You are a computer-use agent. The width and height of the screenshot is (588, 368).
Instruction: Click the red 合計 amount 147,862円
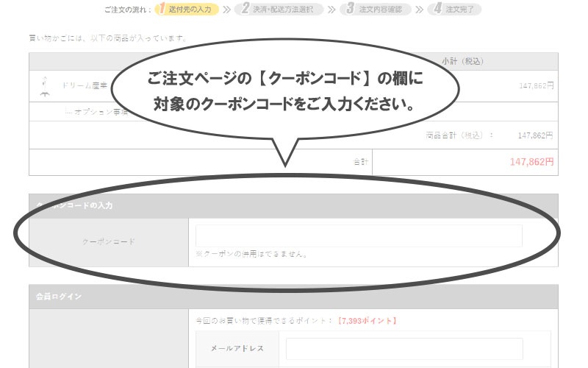[x=531, y=161]
